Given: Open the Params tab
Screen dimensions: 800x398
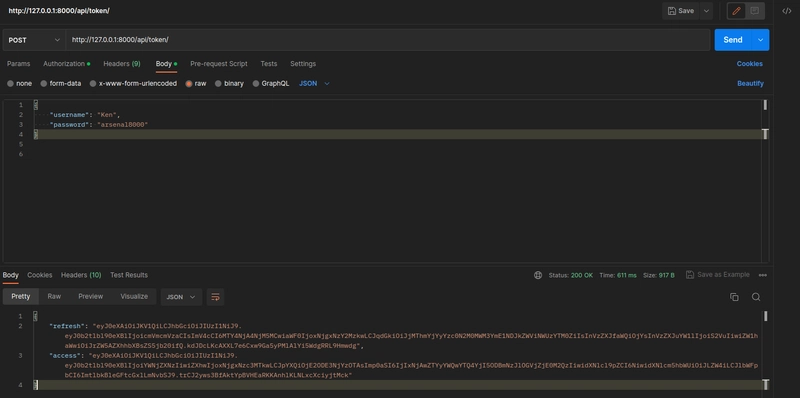Looking at the screenshot, I should click(x=18, y=64).
